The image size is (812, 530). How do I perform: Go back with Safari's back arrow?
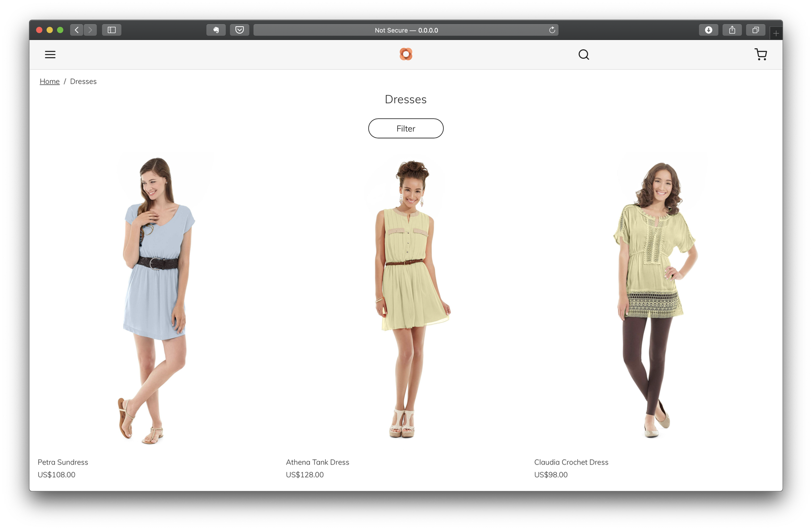pyautogui.click(x=76, y=30)
